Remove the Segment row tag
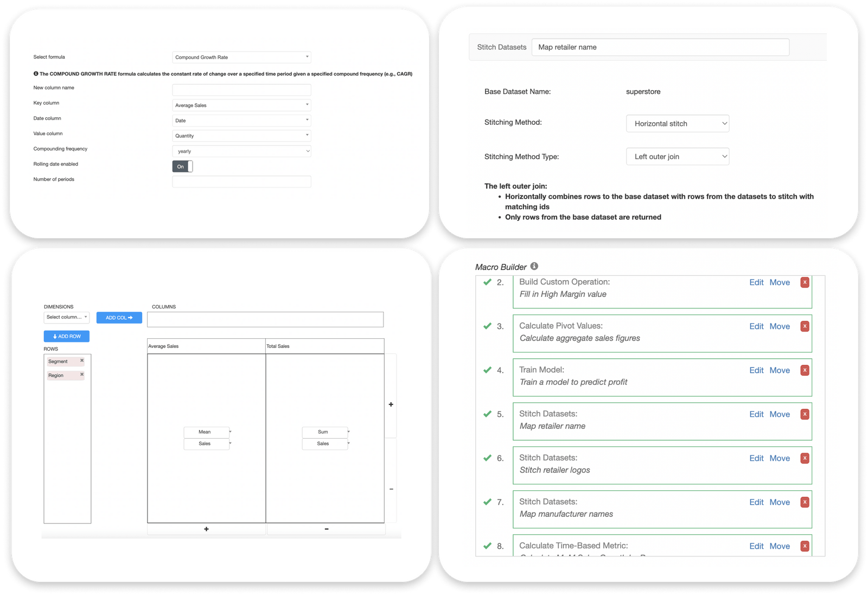This screenshot has height=595, width=868. click(x=82, y=360)
